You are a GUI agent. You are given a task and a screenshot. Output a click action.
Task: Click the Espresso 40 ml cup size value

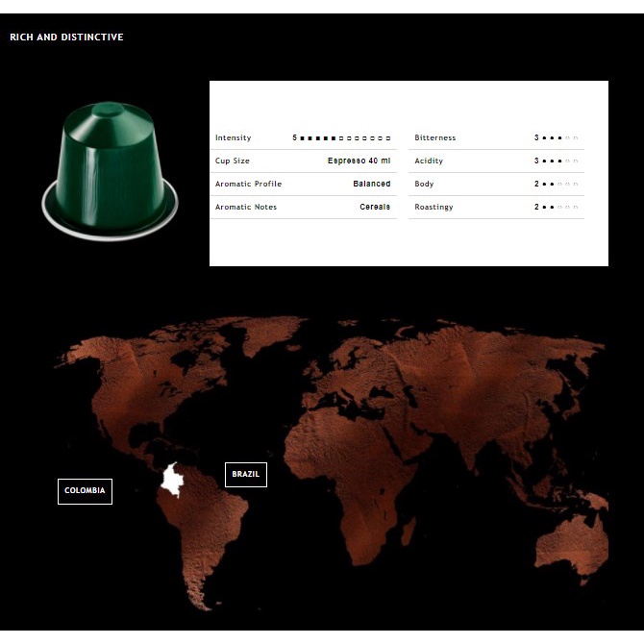(x=359, y=161)
